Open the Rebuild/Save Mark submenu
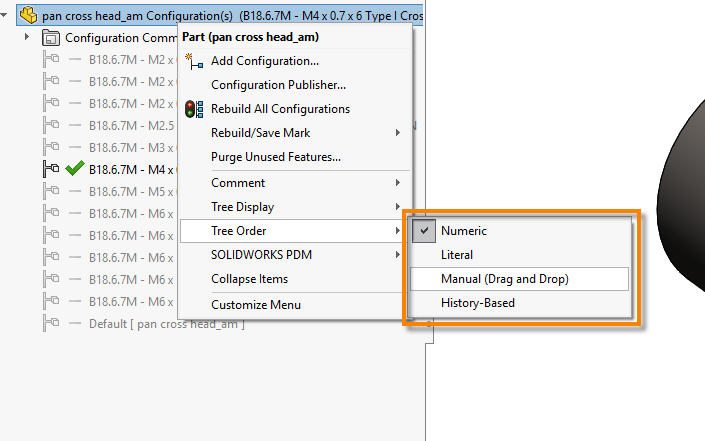 tap(260, 133)
